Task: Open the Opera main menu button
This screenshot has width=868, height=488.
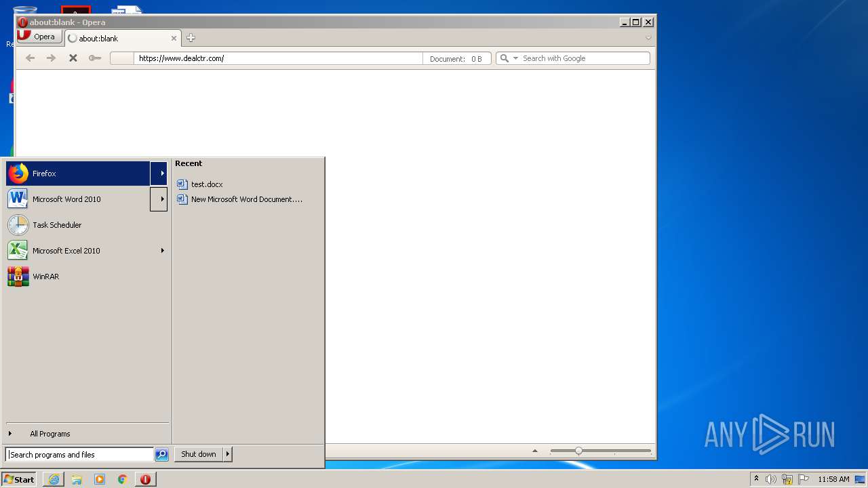Action: point(40,37)
